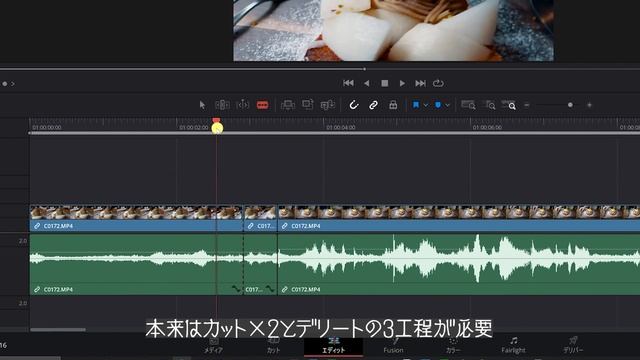Select the red Blade edit tool
This screenshot has height=360, width=640.
[x=262, y=105]
